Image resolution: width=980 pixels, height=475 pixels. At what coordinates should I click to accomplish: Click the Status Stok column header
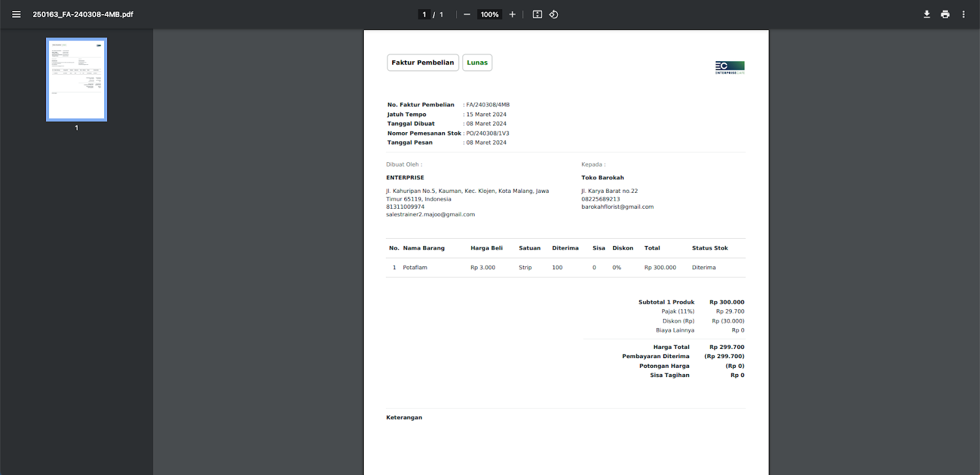click(710, 248)
